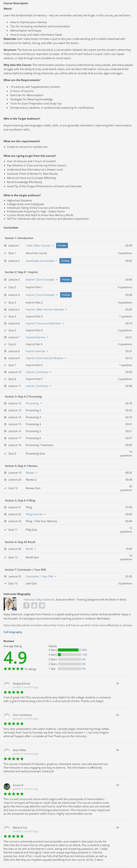
Task: Open the Full biography link
Action: [13, 632]
